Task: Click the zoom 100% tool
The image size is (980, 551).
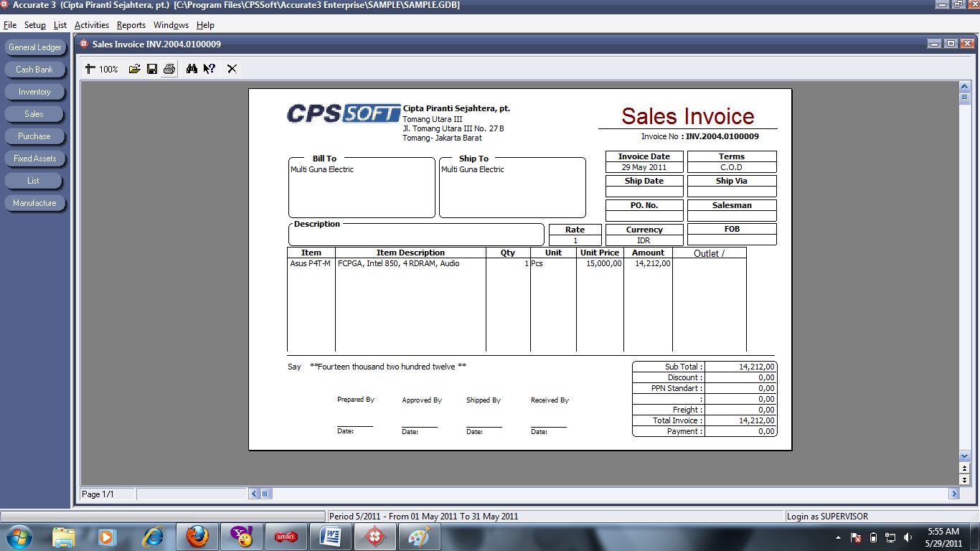Action: point(101,69)
